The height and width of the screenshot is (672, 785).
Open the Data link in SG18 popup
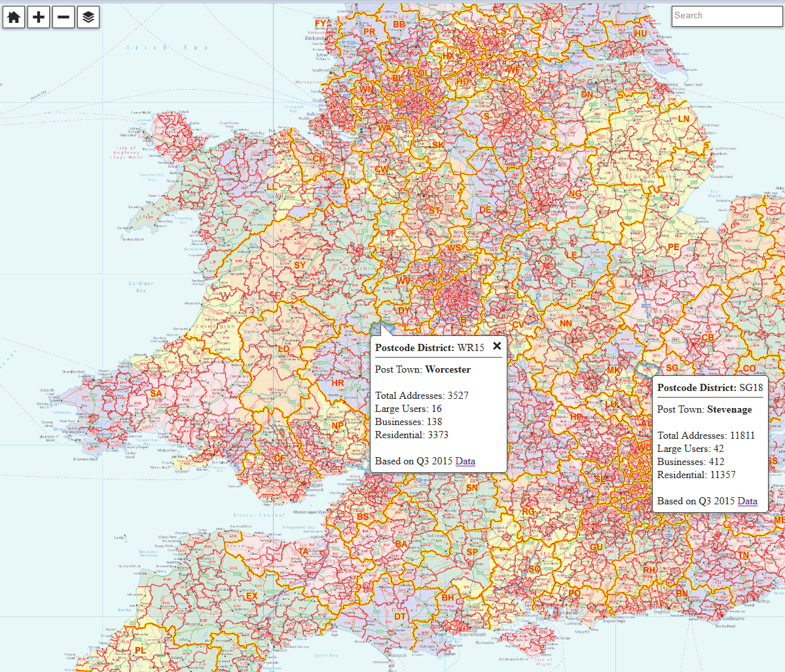(747, 501)
